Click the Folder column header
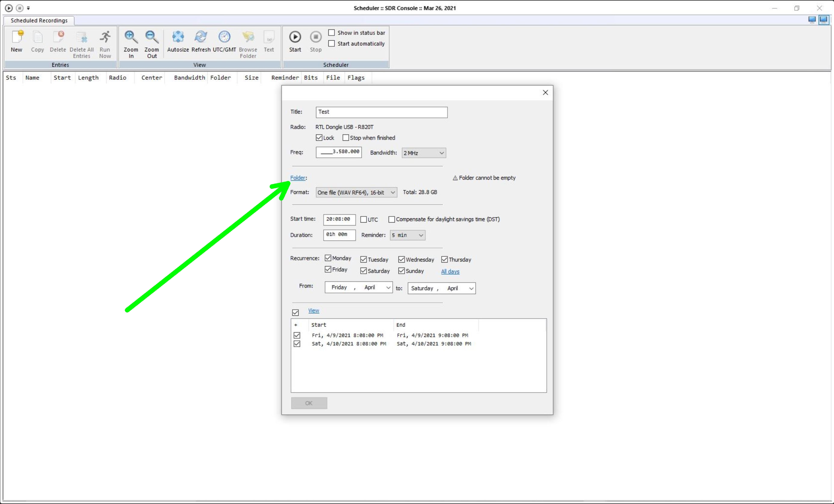The width and height of the screenshot is (834, 504). tap(220, 78)
